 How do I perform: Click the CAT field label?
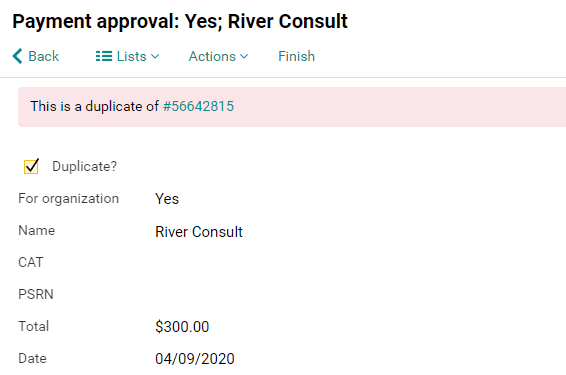click(31, 262)
